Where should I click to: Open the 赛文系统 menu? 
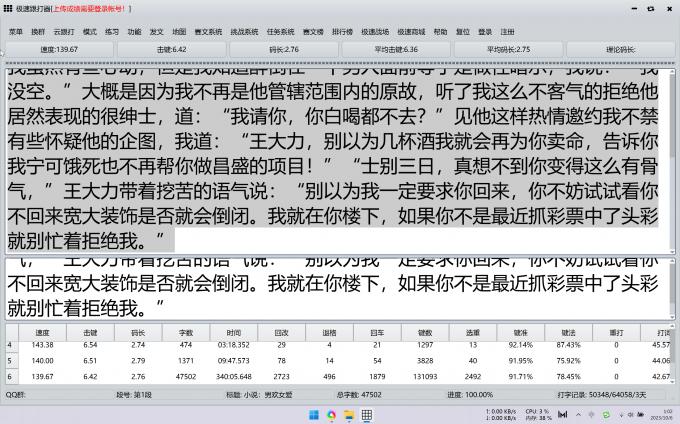click(208, 32)
